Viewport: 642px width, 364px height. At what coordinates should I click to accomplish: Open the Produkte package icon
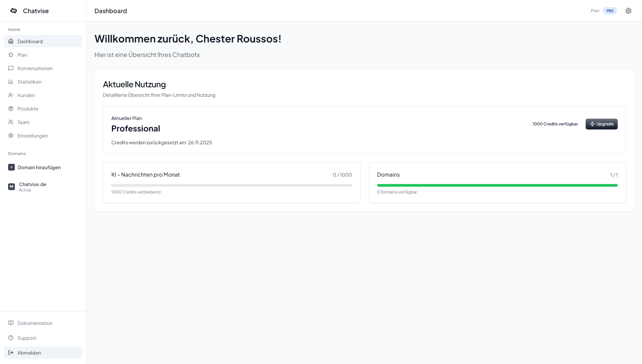[x=11, y=109]
